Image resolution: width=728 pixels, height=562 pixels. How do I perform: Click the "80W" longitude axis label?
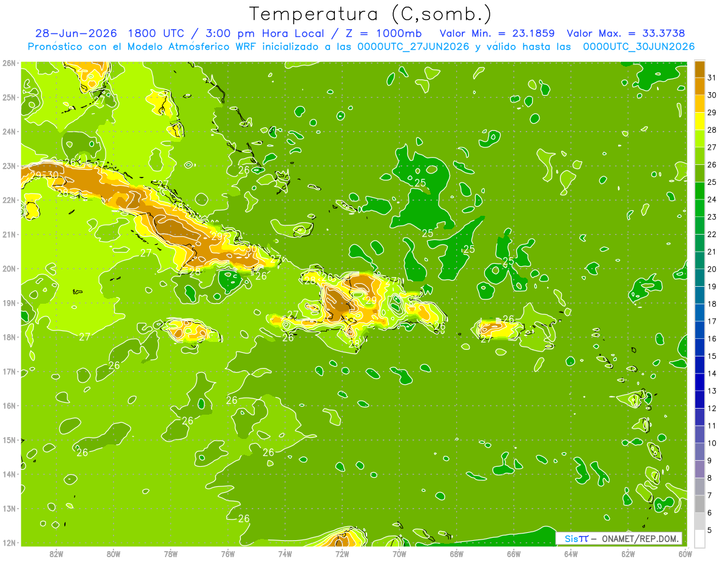[113, 554]
